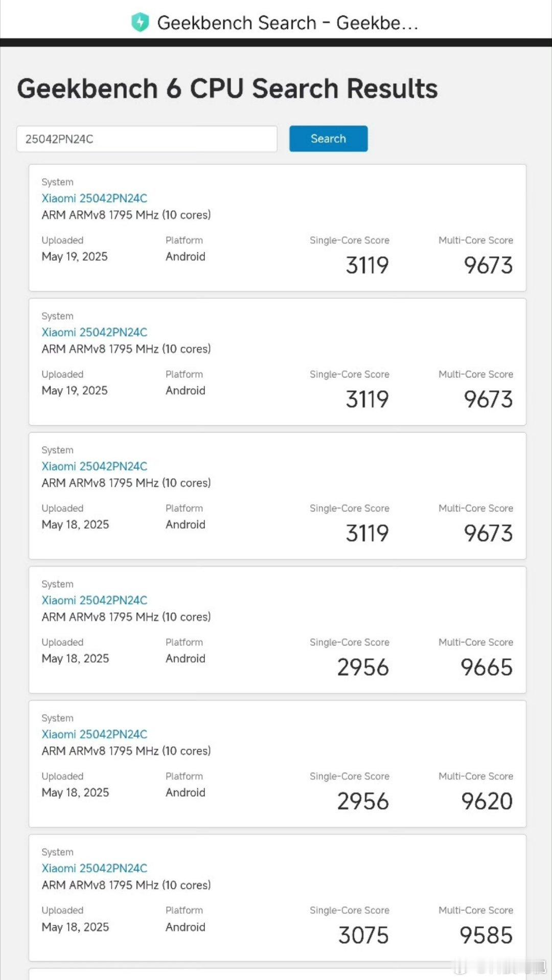Click the multi-core score 9620

[x=487, y=801]
